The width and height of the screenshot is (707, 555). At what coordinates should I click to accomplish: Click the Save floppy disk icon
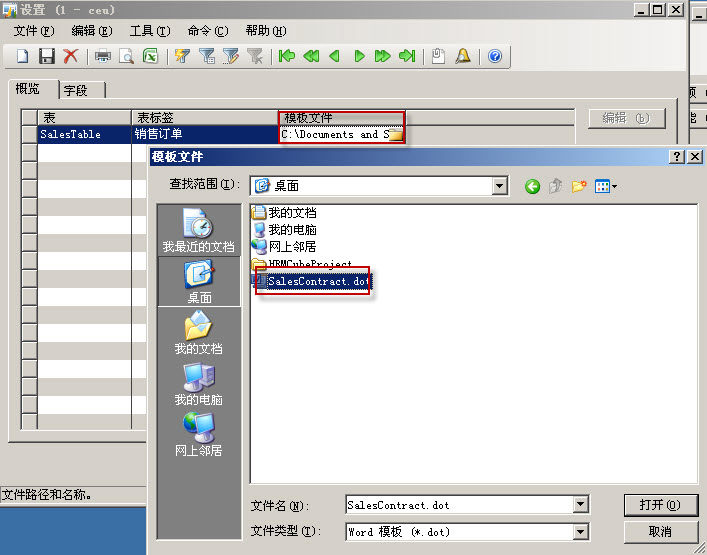(x=47, y=56)
